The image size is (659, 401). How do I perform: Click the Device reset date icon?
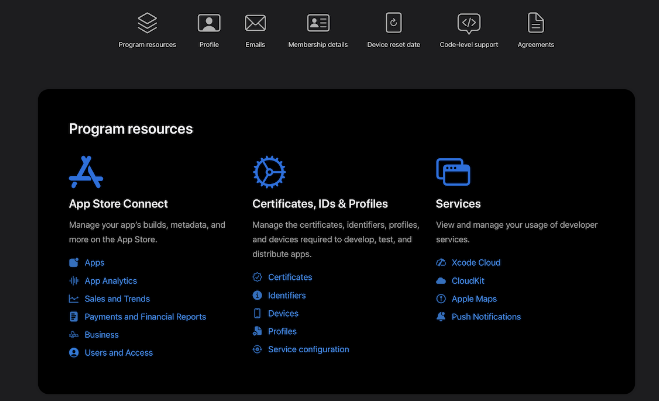(x=393, y=23)
